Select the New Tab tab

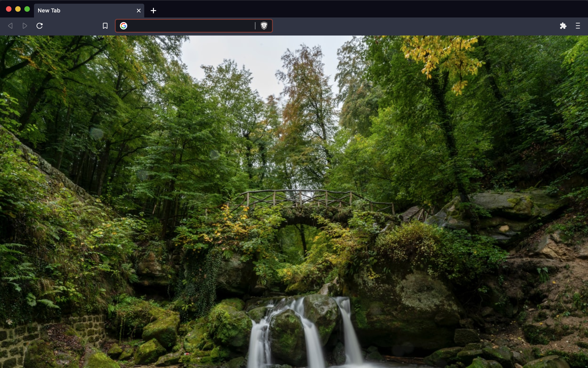(x=89, y=11)
